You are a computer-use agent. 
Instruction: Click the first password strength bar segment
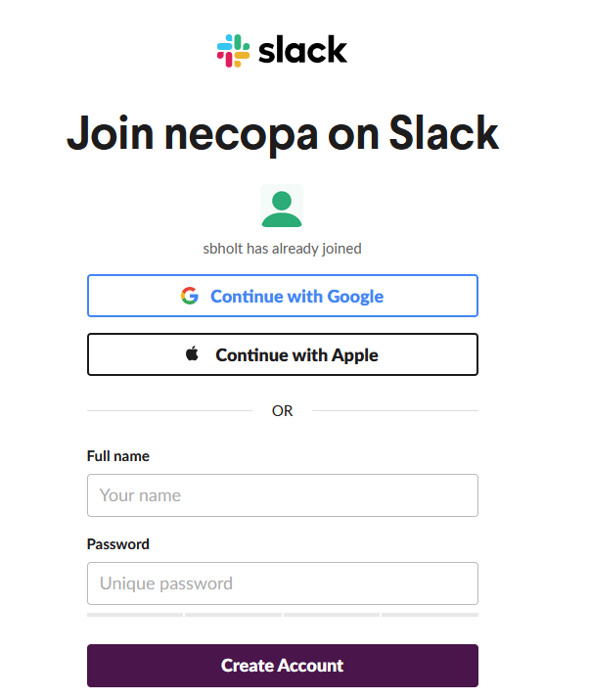click(135, 615)
